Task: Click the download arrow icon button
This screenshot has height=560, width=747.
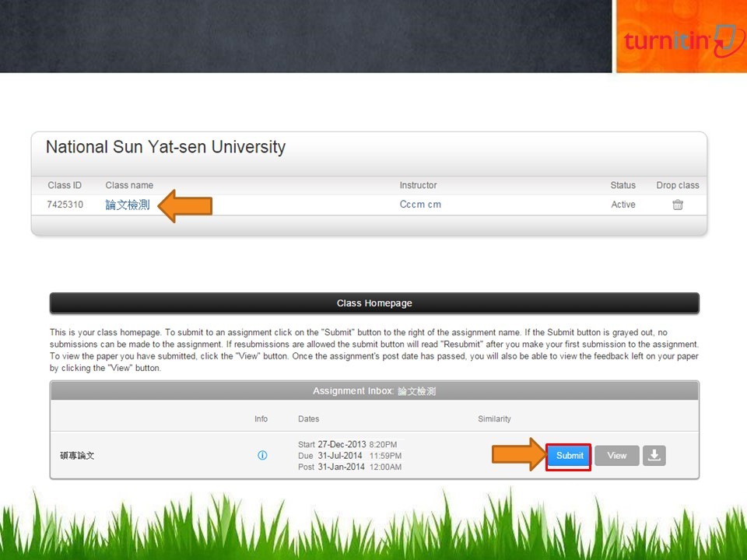Action: (x=654, y=456)
